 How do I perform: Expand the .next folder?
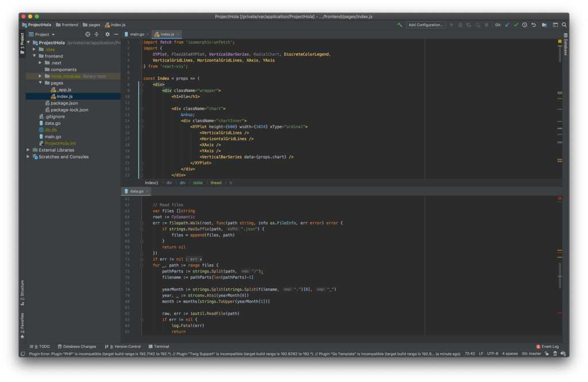pos(40,63)
